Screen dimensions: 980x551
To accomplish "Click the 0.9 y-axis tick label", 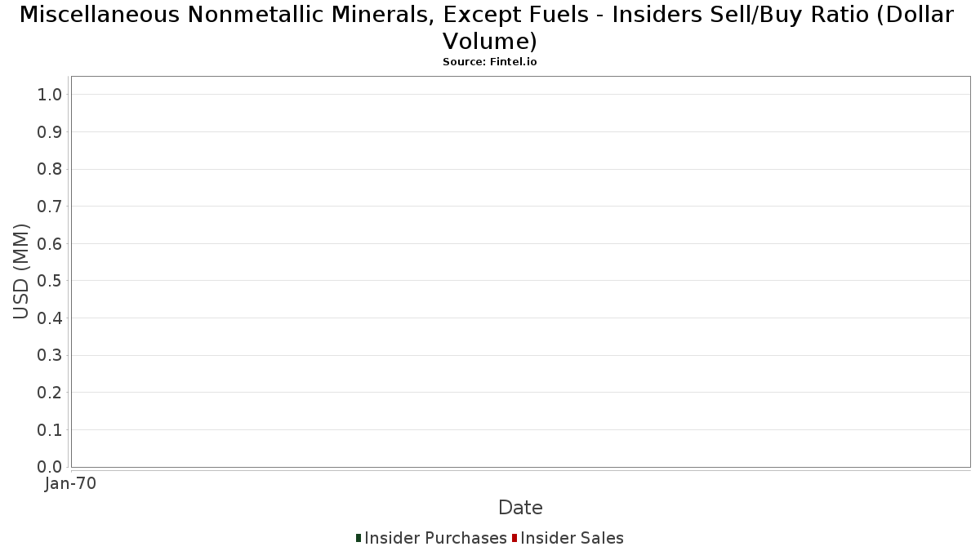I will 50,132.
